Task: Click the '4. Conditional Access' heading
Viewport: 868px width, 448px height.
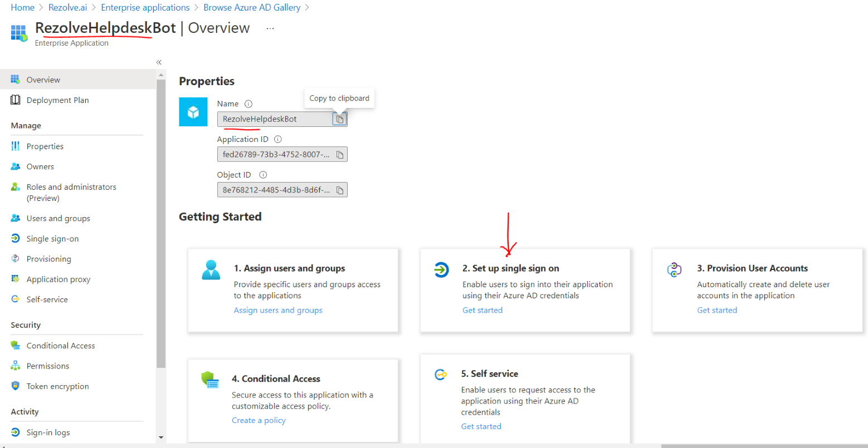Action: coord(276,379)
